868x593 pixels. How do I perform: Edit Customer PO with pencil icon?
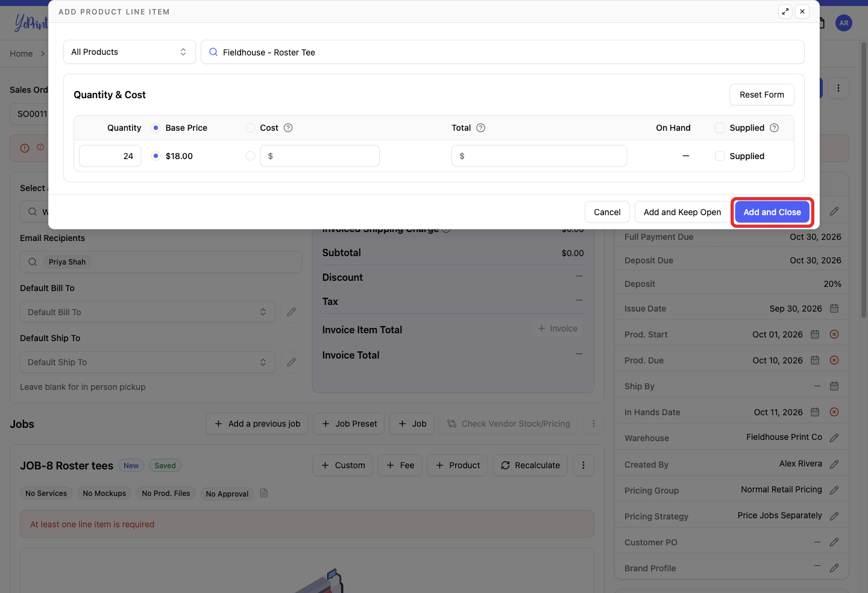834,542
